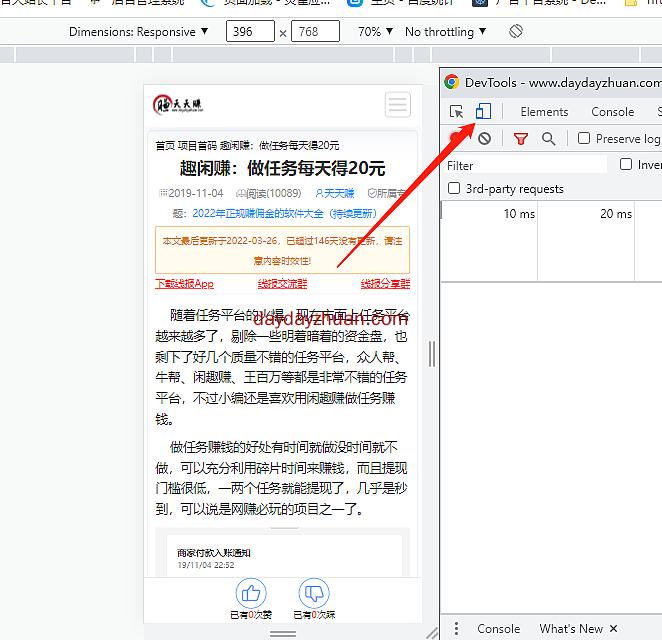This screenshot has height=640, width=662.
Task: Click the 线报交流群 link
Action: pyautogui.click(x=282, y=284)
